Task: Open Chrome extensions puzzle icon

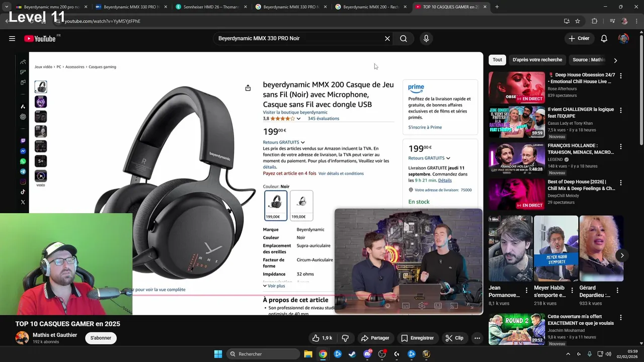Action: click(x=594, y=21)
